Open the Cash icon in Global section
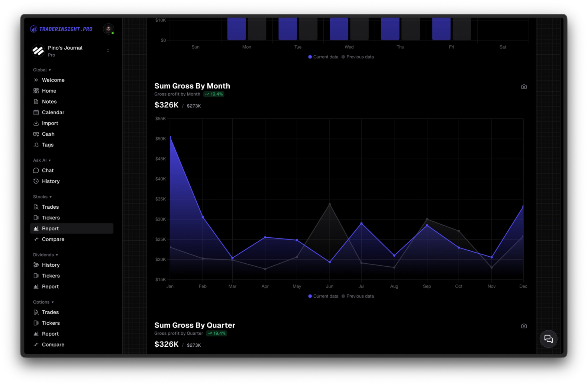588x385 pixels. (x=36, y=134)
